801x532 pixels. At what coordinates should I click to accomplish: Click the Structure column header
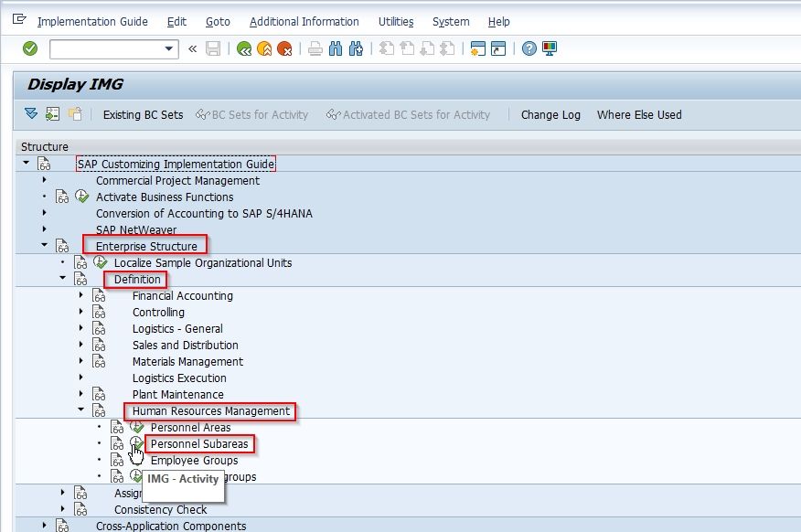[x=45, y=146]
